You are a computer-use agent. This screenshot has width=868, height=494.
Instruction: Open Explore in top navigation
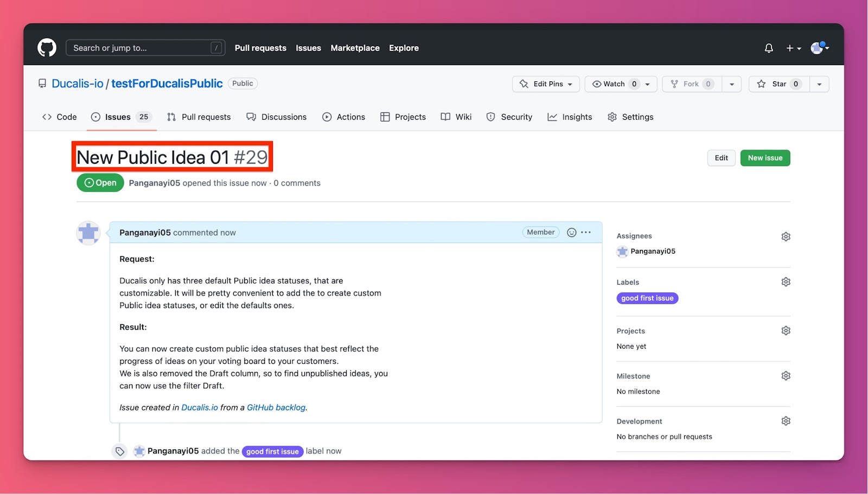404,48
